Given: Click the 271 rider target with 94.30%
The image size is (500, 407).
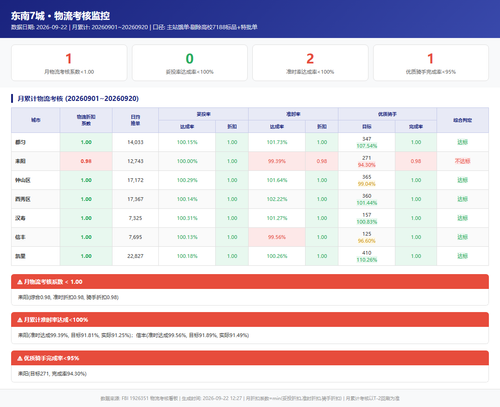Looking at the screenshot, I should tap(367, 161).
